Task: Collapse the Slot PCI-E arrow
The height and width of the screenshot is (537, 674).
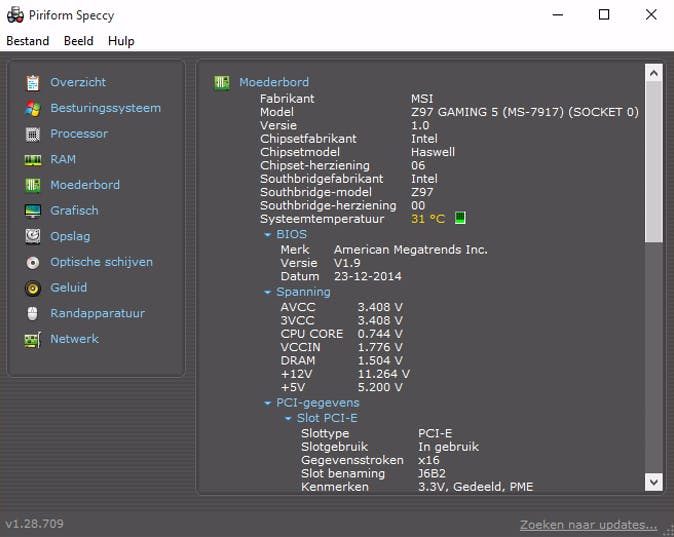Action: [288, 418]
